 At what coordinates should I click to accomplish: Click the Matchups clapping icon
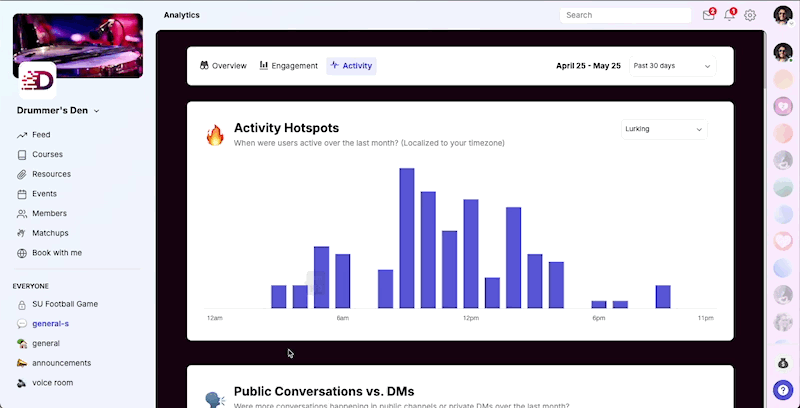pos(21,233)
